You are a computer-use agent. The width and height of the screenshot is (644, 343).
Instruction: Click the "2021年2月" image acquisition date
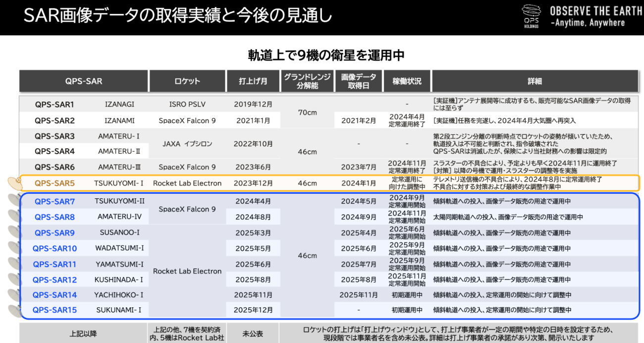[358, 120]
